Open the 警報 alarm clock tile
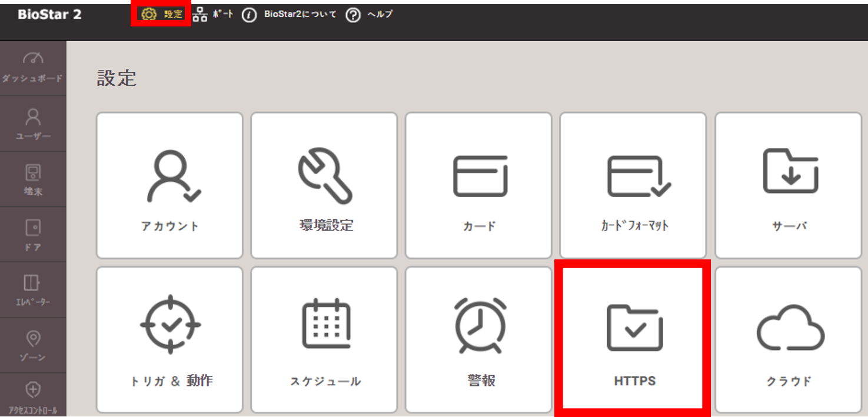The width and height of the screenshot is (868, 417). (478, 339)
